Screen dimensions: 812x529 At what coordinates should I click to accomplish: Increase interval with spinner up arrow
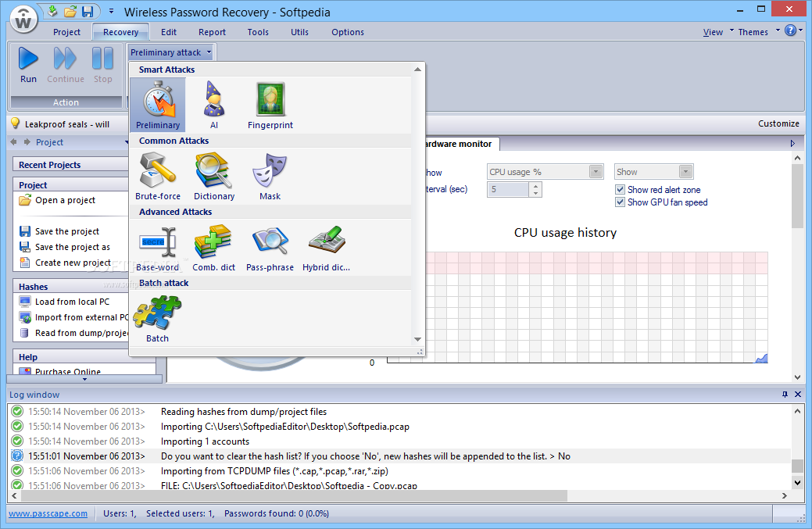pyautogui.click(x=535, y=186)
